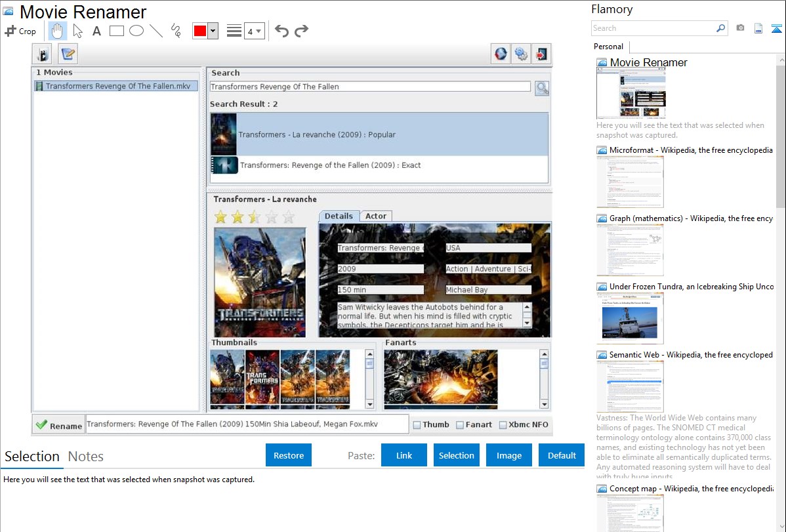Image resolution: width=786 pixels, height=532 pixels.
Task: Select Transformers Revenge Of The Fallen.mkv file
Action: point(115,86)
